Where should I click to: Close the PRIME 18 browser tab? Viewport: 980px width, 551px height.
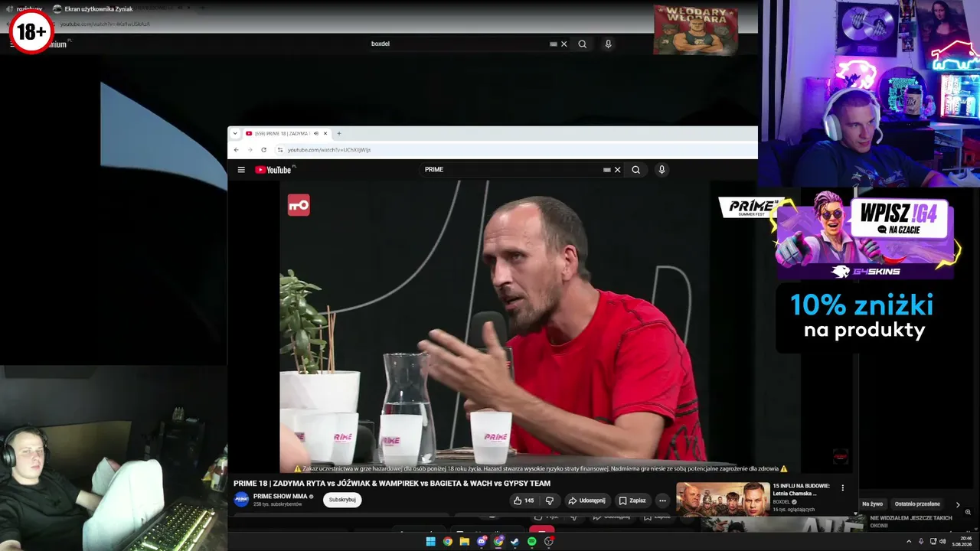325,133
